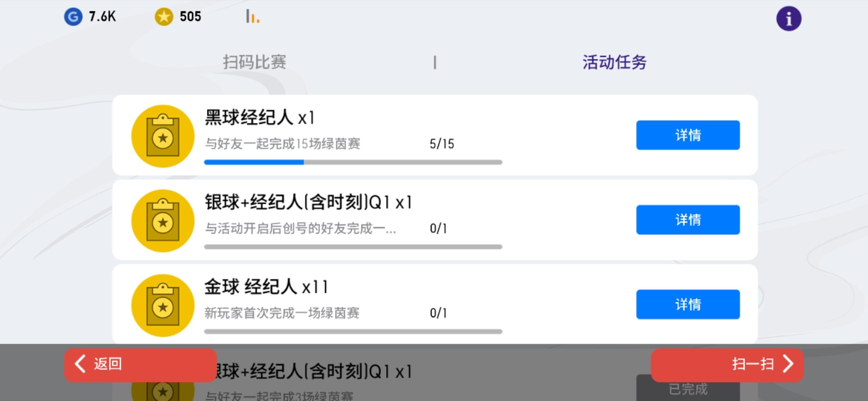Tap left chevron on 返回 button
868x401 pixels.
(x=80, y=363)
